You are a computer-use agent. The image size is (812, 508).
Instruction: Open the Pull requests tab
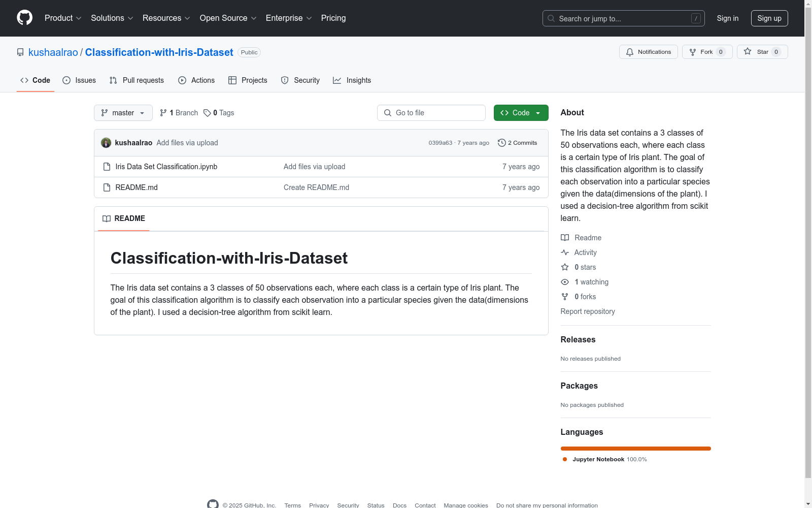coord(137,80)
